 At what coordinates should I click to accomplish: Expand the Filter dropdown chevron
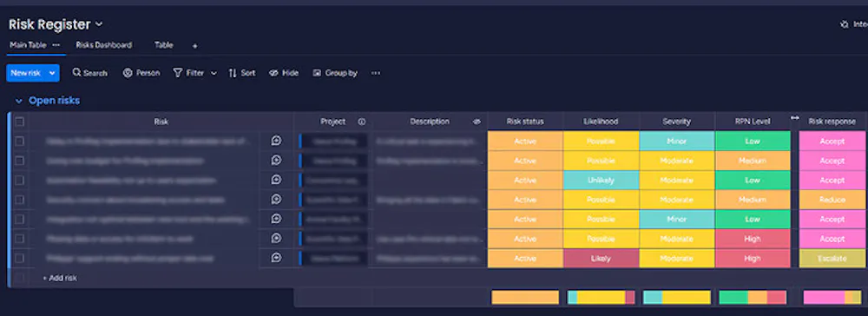(x=214, y=73)
